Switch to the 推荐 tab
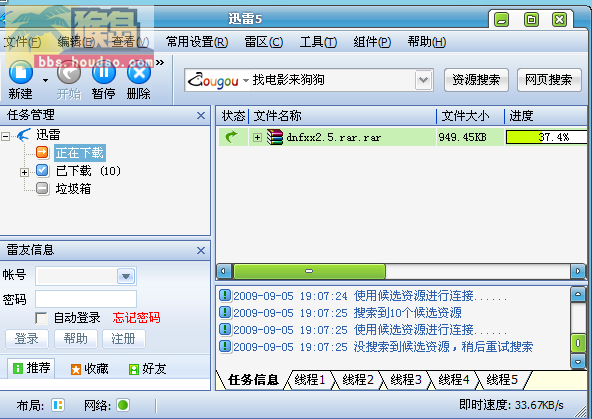Screen dimensions: 592x419 (x=31, y=368)
